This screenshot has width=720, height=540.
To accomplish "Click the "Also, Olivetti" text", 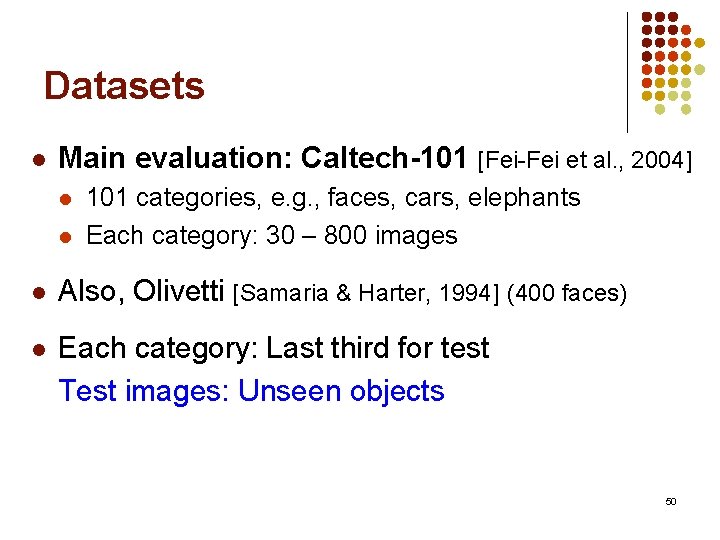I will point(141,292).
